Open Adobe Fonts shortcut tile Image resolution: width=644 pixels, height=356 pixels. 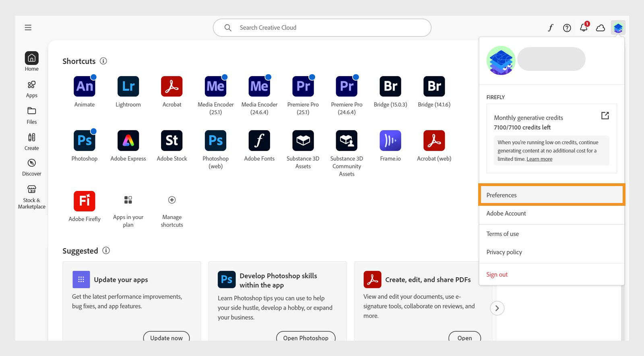[259, 141]
